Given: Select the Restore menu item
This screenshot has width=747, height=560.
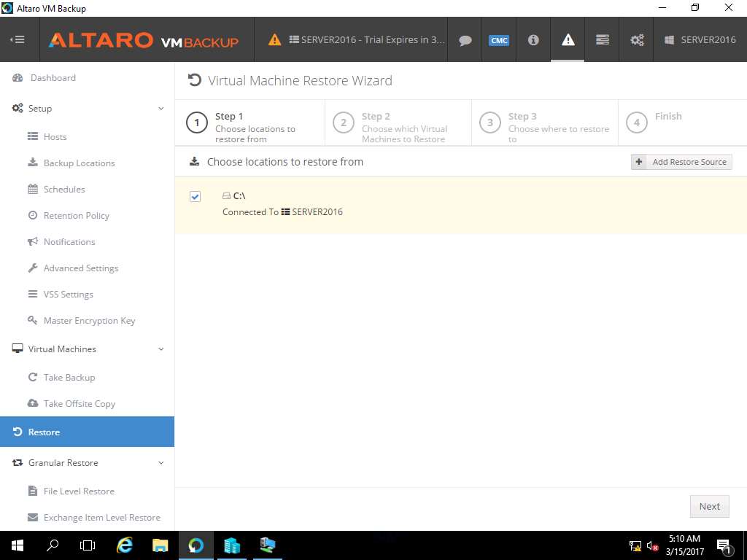Looking at the screenshot, I should pyautogui.click(x=88, y=432).
